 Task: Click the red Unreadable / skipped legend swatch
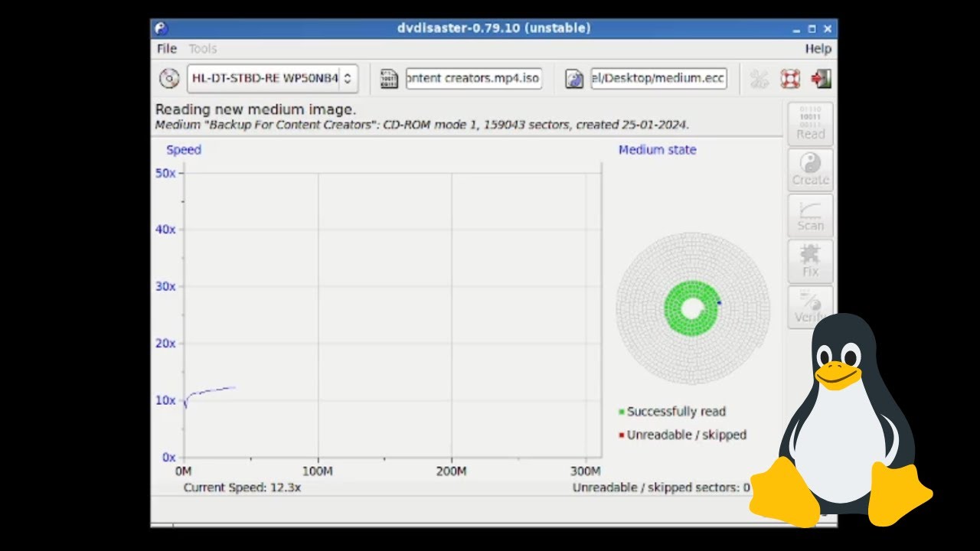pyautogui.click(x=622, y=435)
